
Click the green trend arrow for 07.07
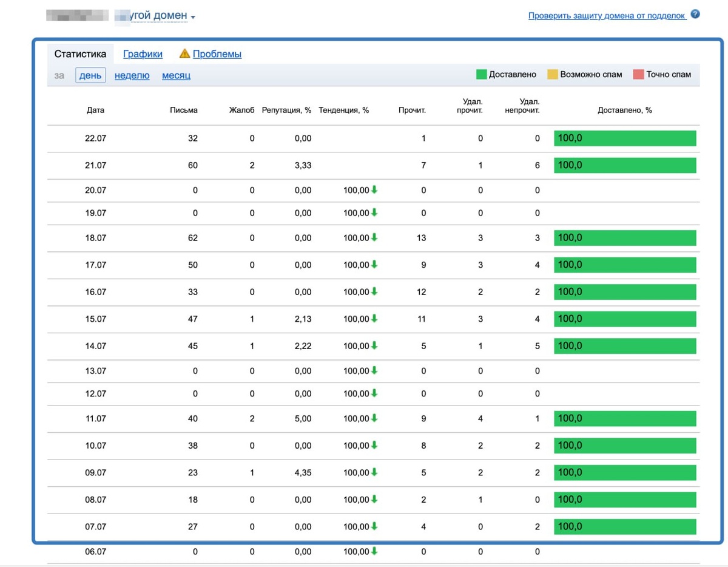click(x=374, y=526)
